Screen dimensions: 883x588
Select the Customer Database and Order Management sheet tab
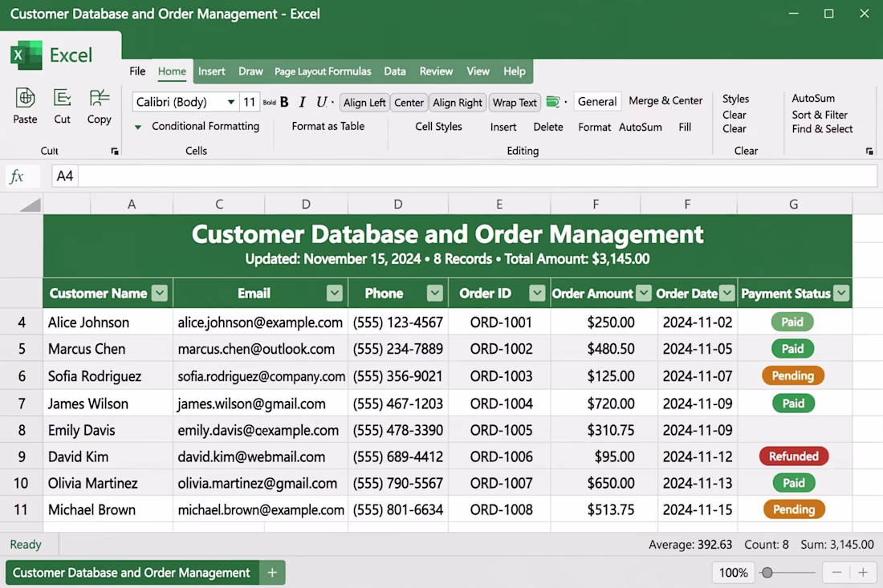132,572
